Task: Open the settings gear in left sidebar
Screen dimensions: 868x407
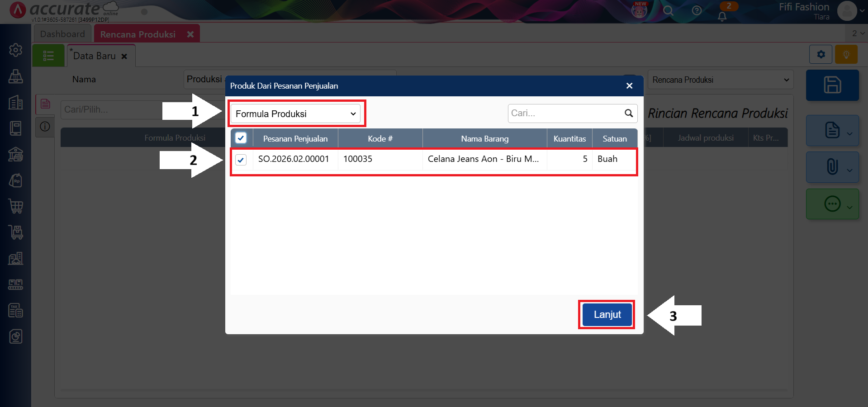Action: (x=16, y=50)
